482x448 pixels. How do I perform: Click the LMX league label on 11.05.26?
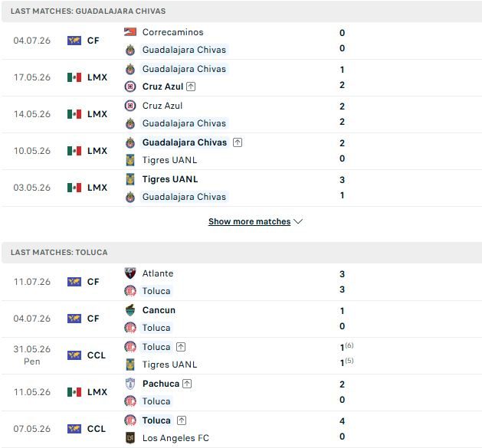tap(97, 392)
